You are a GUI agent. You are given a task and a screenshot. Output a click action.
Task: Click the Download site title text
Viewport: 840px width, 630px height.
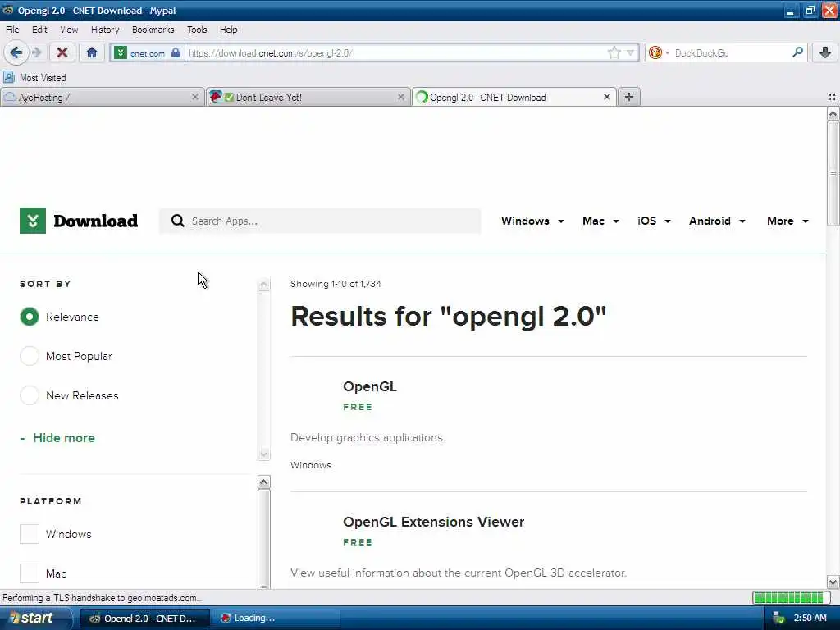95,221
